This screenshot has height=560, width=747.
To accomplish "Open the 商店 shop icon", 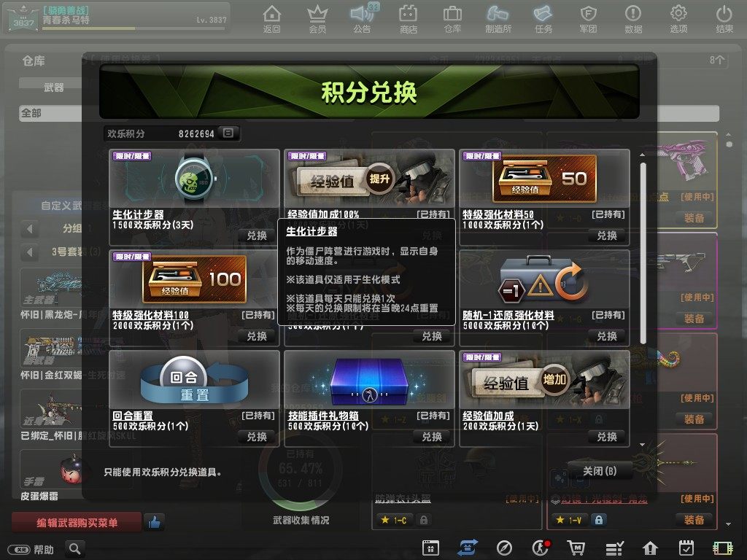I will click(409, 19).
